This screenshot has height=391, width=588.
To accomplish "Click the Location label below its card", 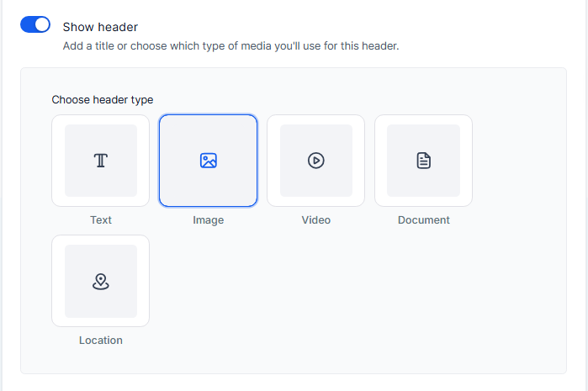I will [x=100, y=340].
